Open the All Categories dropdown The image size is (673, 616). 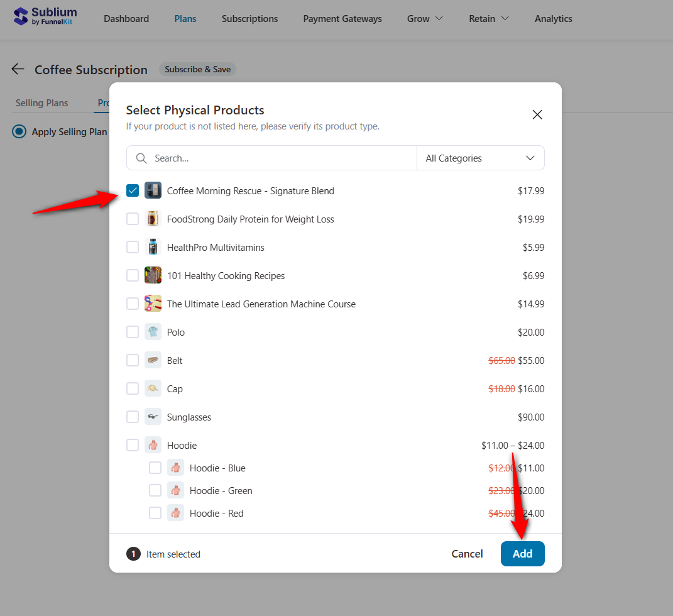[480, 158]
